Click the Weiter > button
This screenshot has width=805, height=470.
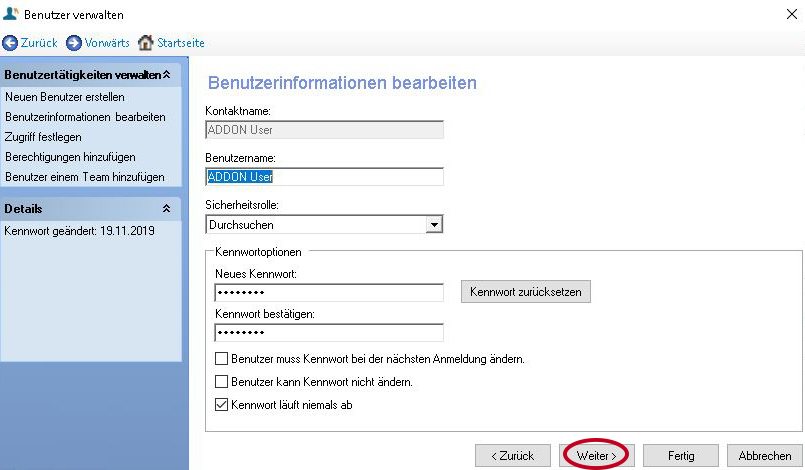[x=597, y=456]
